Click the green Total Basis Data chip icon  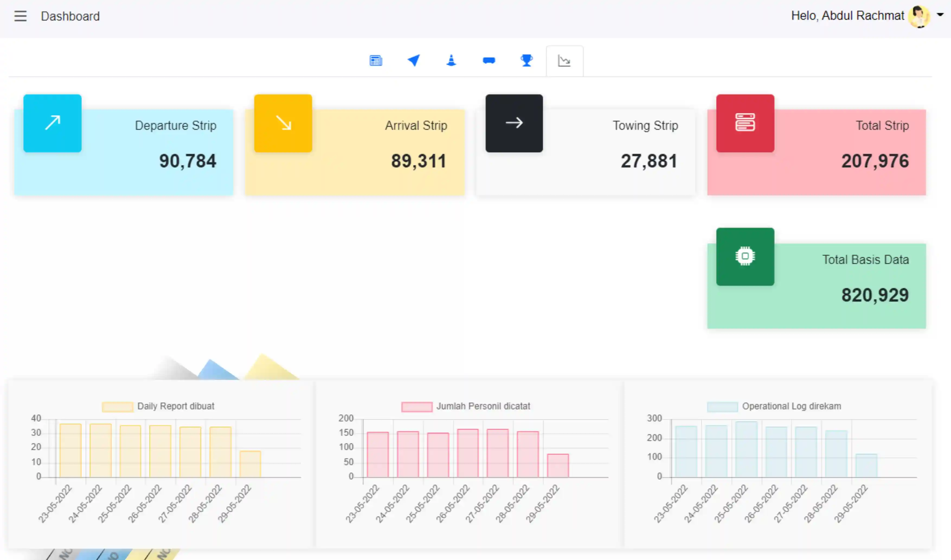pos(745,257)
